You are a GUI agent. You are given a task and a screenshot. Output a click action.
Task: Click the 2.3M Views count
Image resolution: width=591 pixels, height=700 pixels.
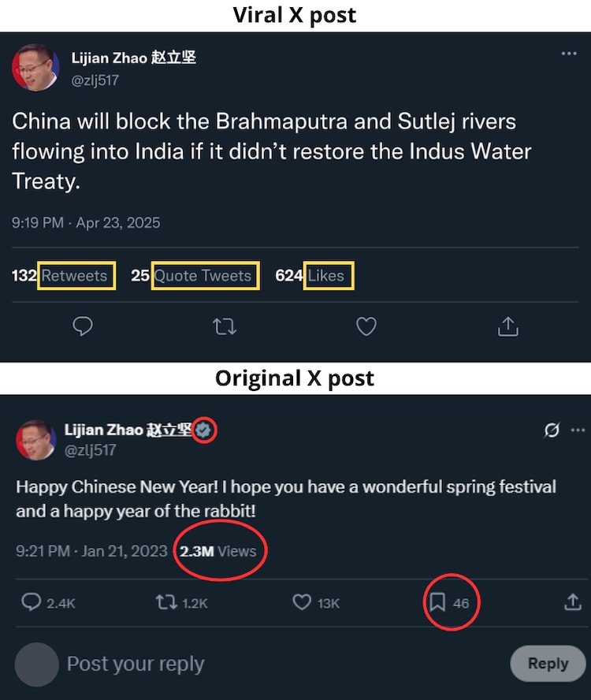pyautogui.click(x=217, y=551)
